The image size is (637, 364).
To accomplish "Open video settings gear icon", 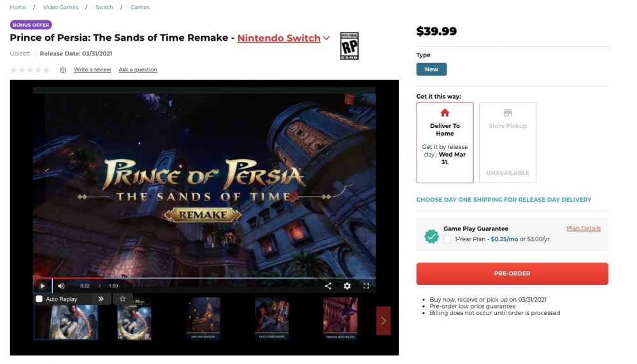I will [347, 286].
